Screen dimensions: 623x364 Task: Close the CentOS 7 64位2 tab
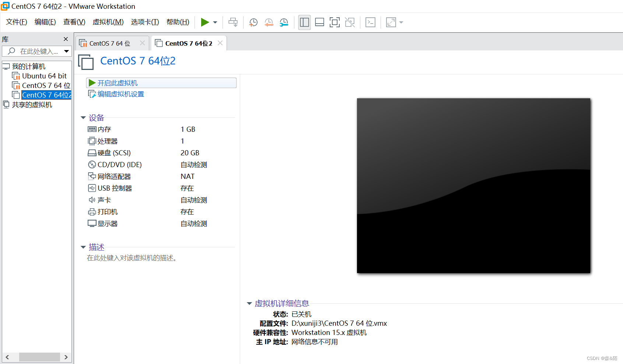pyautogui.click(x=220, y=43)
